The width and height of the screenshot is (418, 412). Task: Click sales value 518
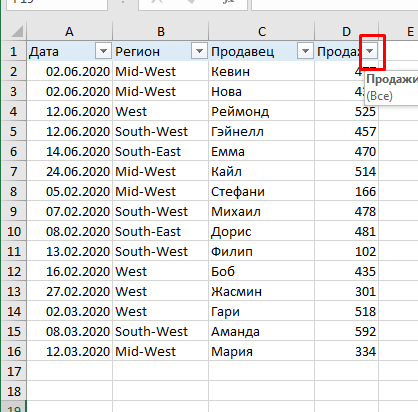346,312
